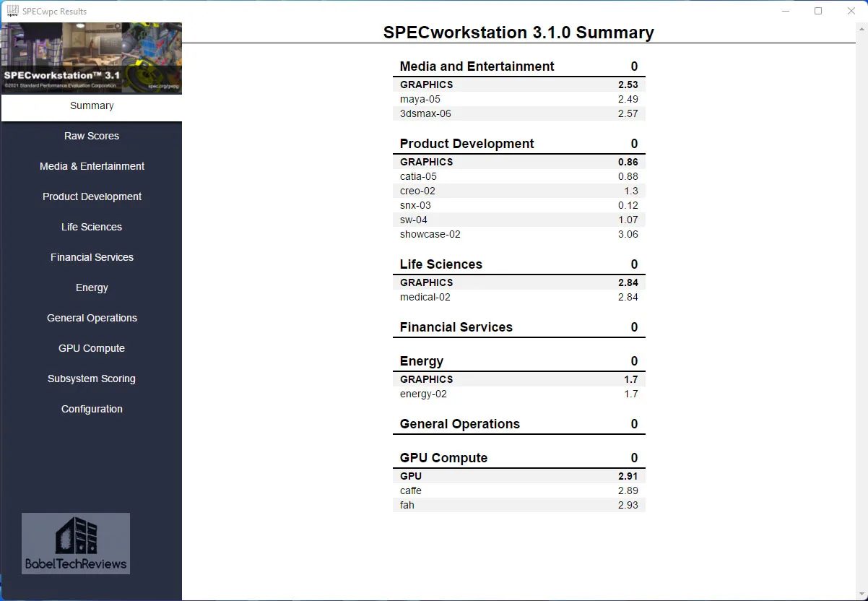This screenshot has width=868, height=601.
Task: Click the Product Development summary heading
Action: pyautogui.click(x=466, y=144)
